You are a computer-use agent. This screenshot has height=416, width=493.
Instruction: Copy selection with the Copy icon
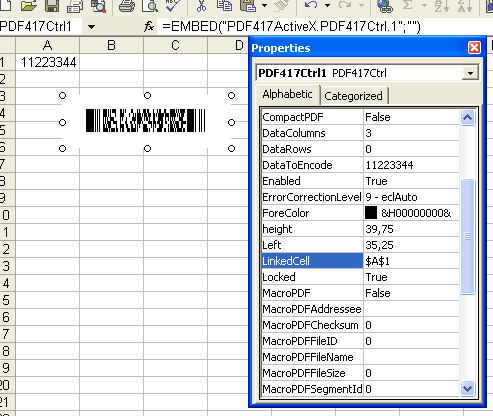(x=224, y=6)
